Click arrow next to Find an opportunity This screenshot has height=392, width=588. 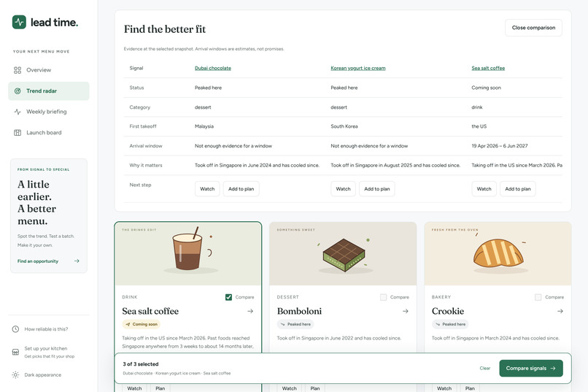pos(77,261)
